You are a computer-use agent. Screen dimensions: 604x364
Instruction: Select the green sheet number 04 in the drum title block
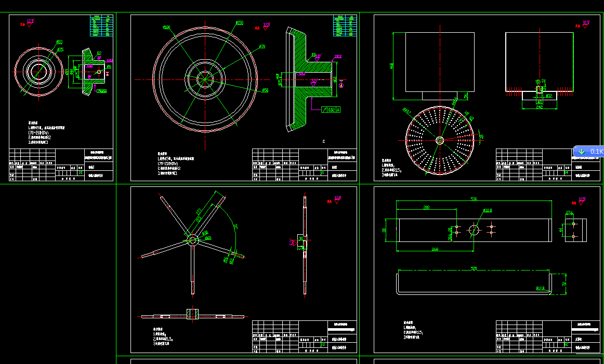tap(566, 173)
